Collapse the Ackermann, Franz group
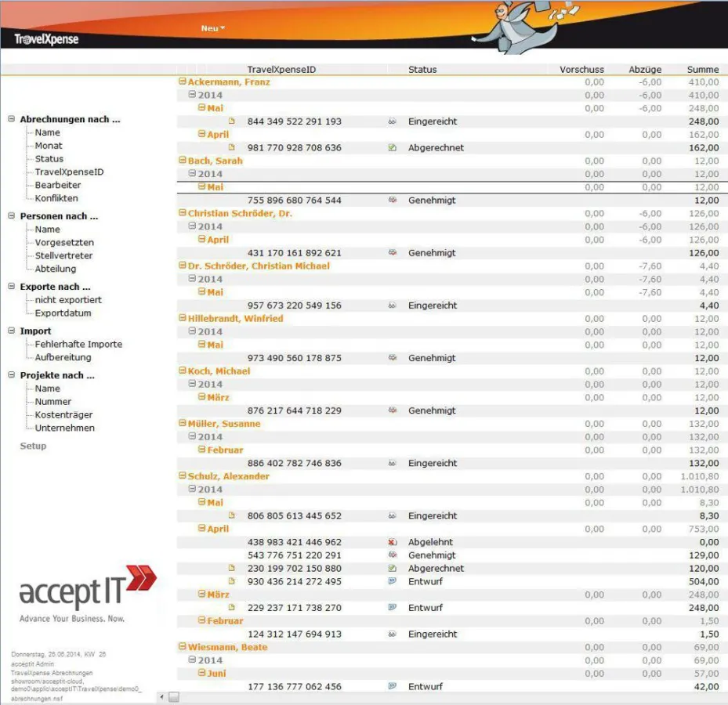 click(x=183, y=81)
